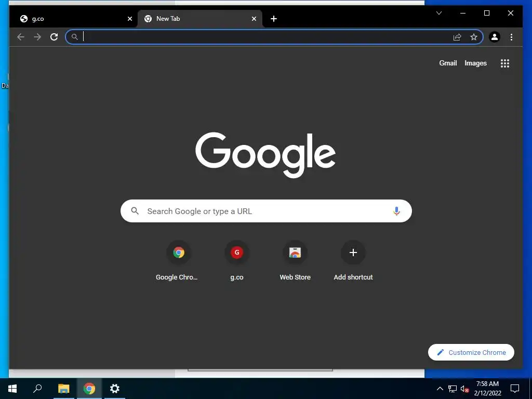Click the Google logo
This screenshot has height=399, width=532.
coord(265,155)
